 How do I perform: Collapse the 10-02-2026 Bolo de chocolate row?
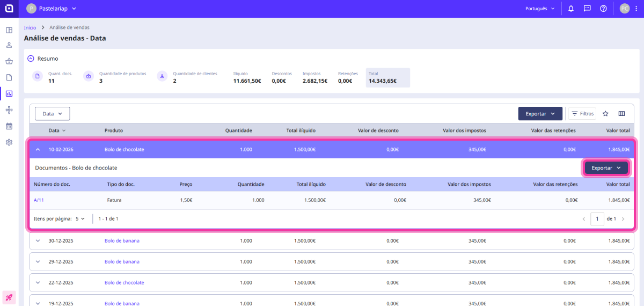pos(38,150)
